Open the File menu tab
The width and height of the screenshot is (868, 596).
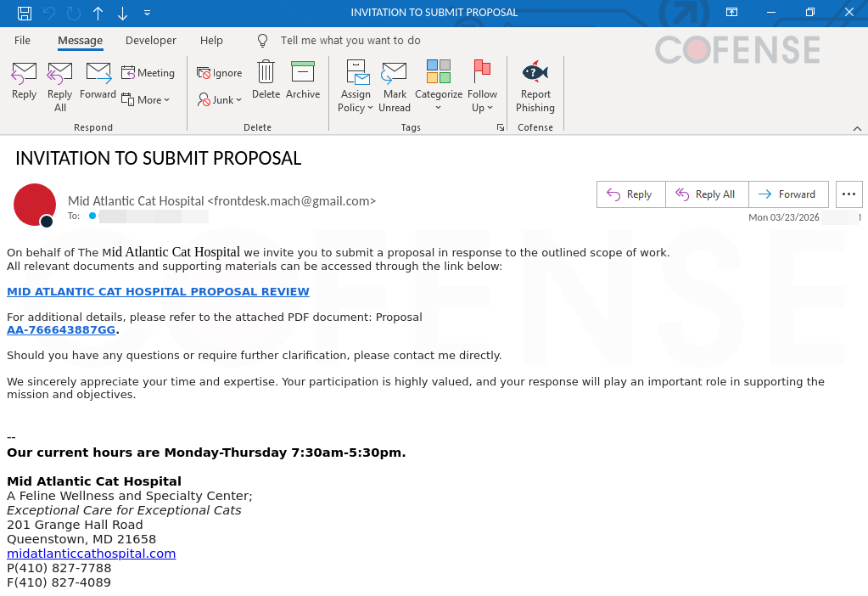click(22, 41)
